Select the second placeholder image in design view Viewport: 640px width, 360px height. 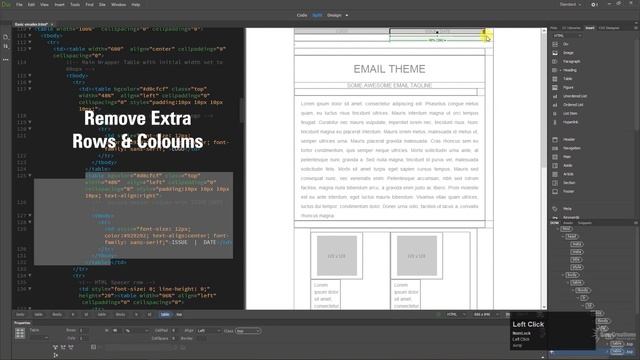click(x=417, y=256)
